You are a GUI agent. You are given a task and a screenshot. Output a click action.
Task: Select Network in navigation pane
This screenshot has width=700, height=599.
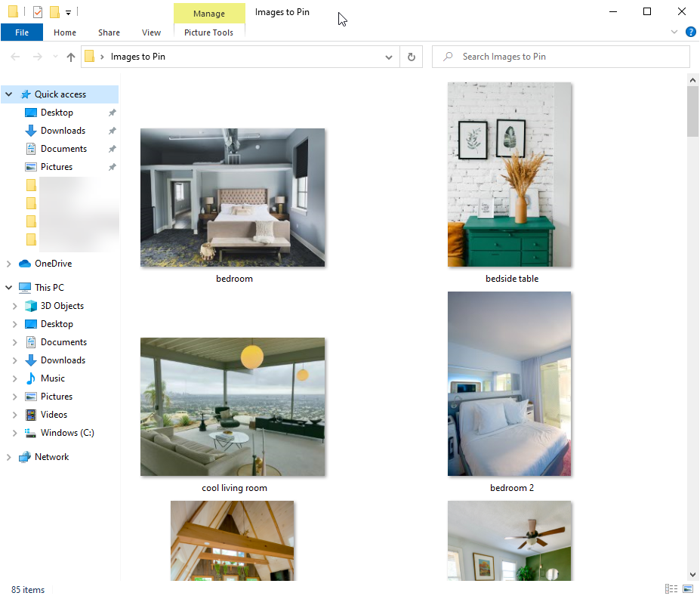pyautogui.click(x=52, y=457)
